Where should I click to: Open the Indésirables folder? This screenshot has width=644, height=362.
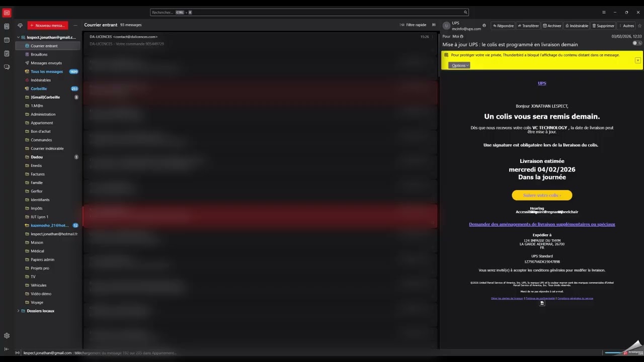pos(48,80)
